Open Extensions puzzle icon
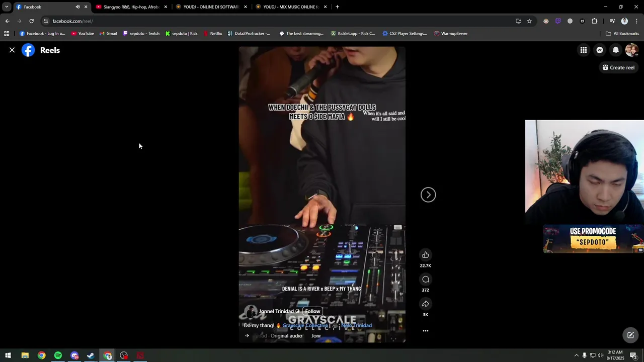 click(x=594, y=21)
